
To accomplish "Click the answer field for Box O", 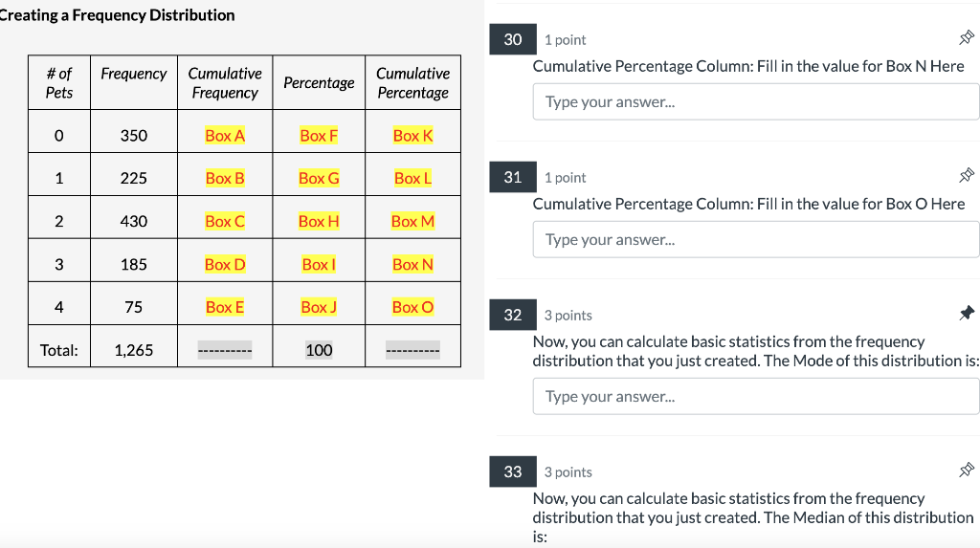I will [x=756, y=239].
